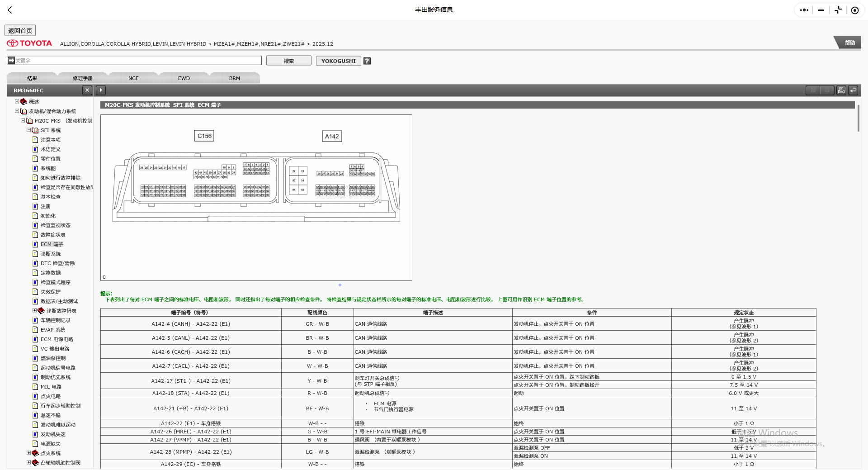Click the expand-all plus icon in the toolbar
This screenshot has height=470, width=868.
(813, 90)
